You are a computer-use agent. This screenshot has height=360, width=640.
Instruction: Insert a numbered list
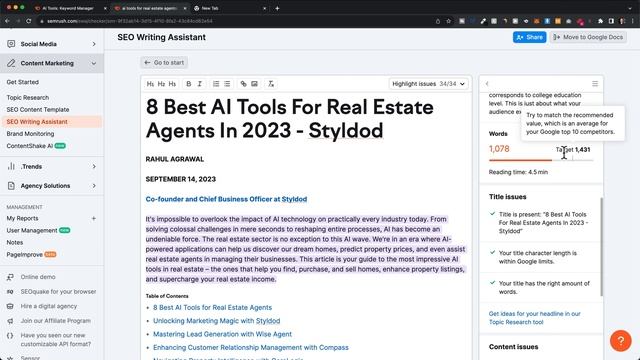click(x=216, y=84)
